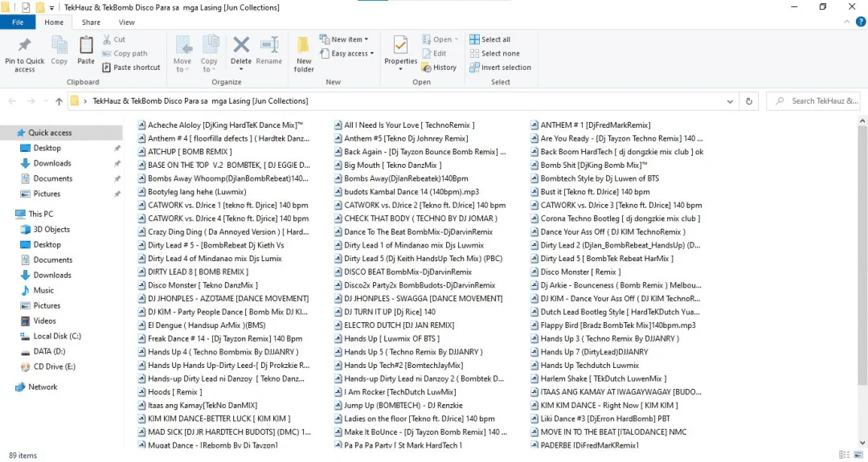The height and width of the screenshot is (462, 868).
Task: Open the file History icon
Action: click(426, 67)
